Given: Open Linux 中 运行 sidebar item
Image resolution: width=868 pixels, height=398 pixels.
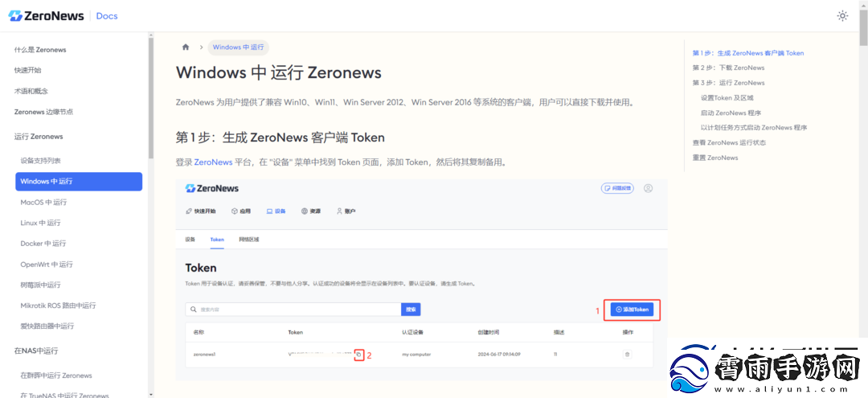Looking at the screenshot, I should (x=40, y=223).
